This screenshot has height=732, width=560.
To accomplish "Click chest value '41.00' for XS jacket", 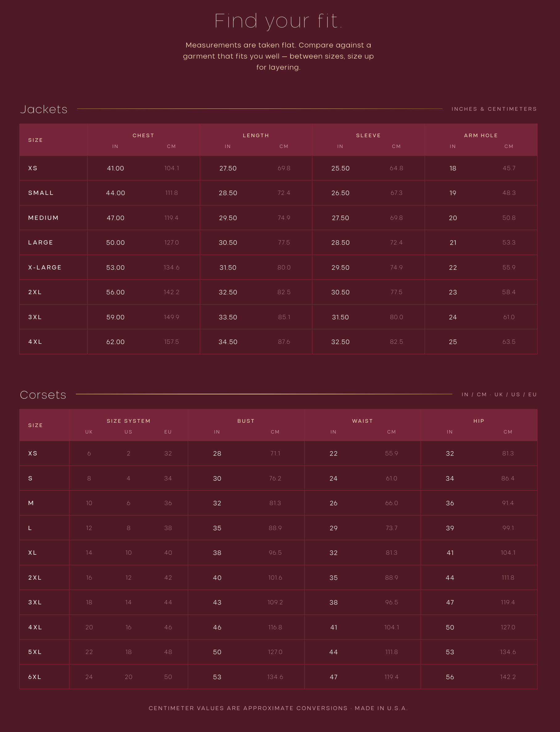I will point(115,168).
